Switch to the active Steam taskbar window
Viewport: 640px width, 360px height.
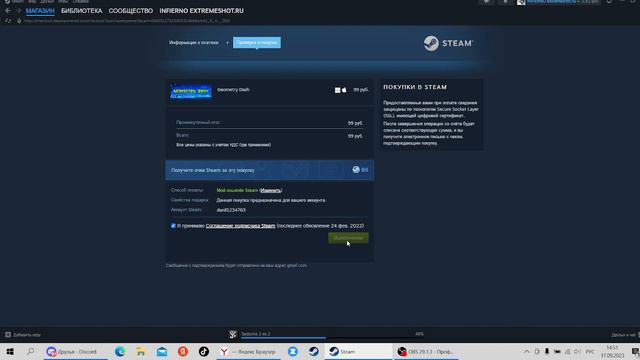pyautogui.click(x=358, y=351)
